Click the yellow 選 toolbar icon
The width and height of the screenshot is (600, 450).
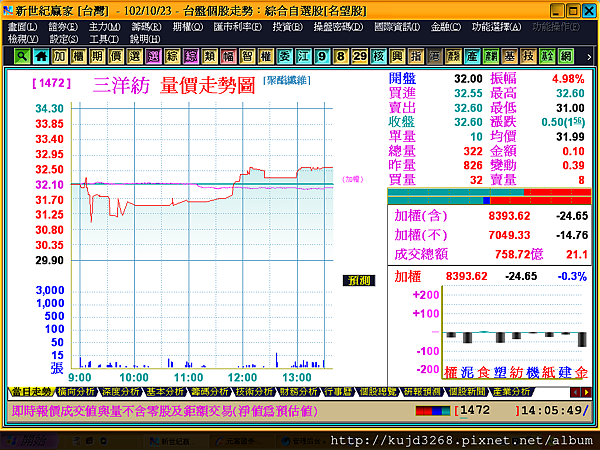coord(135,57)
